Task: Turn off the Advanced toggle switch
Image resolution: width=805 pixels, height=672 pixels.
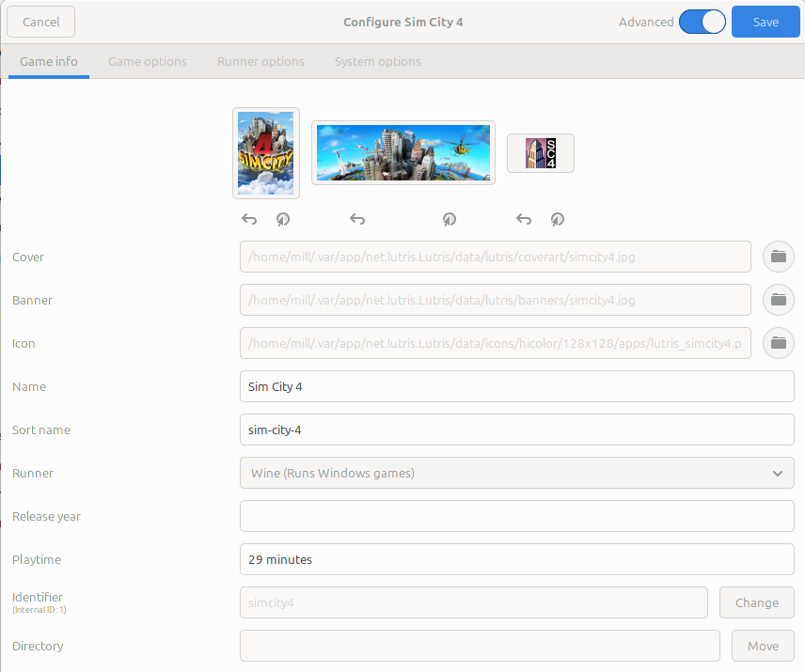Action: click(x=702, y=22)
